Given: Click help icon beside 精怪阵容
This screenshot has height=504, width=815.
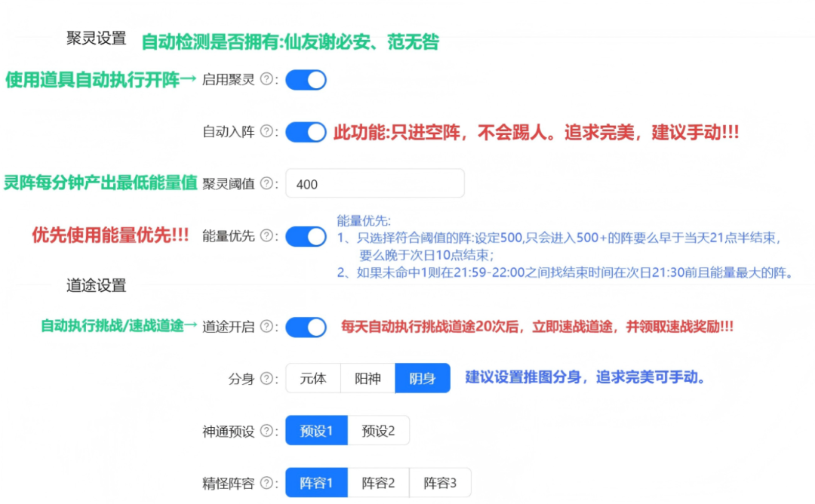Looking at the screenshot, I should pos(266,483).
